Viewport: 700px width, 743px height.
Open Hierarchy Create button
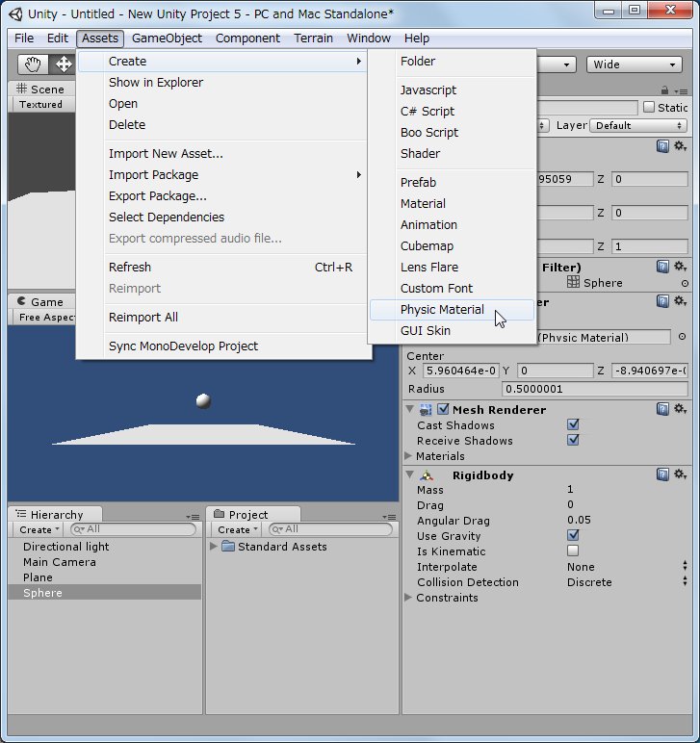pos(39,529)
